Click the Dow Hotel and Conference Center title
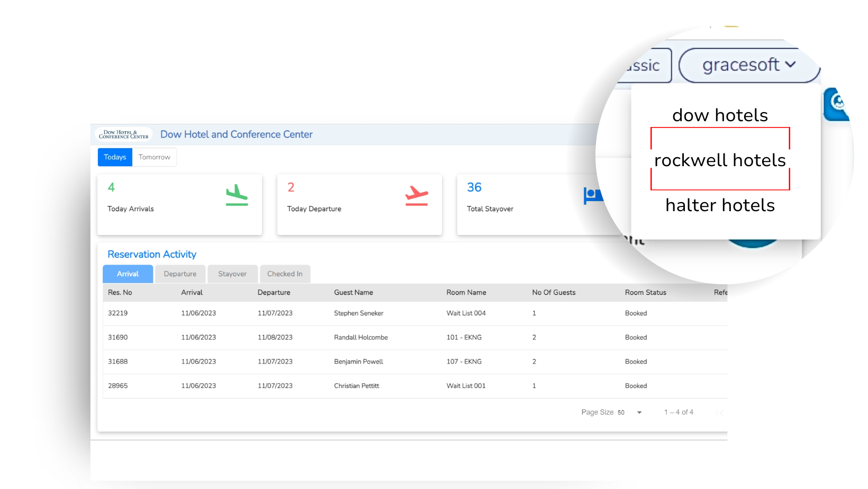 tap(236, 134)
